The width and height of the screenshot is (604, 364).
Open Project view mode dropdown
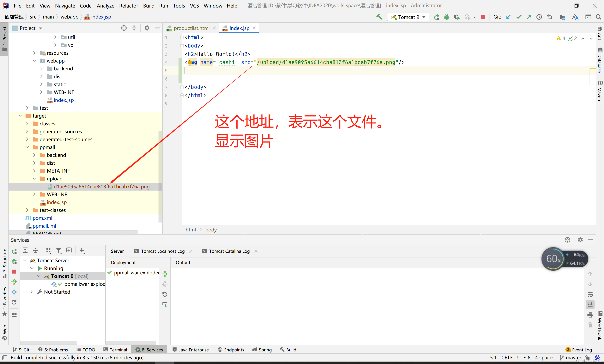(x=41, y=28)
